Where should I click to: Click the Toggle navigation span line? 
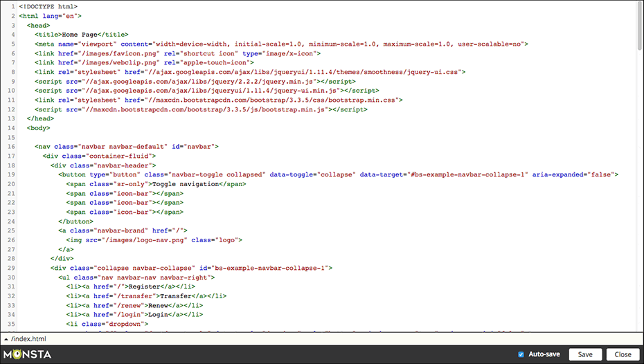(x=156, y=184)
